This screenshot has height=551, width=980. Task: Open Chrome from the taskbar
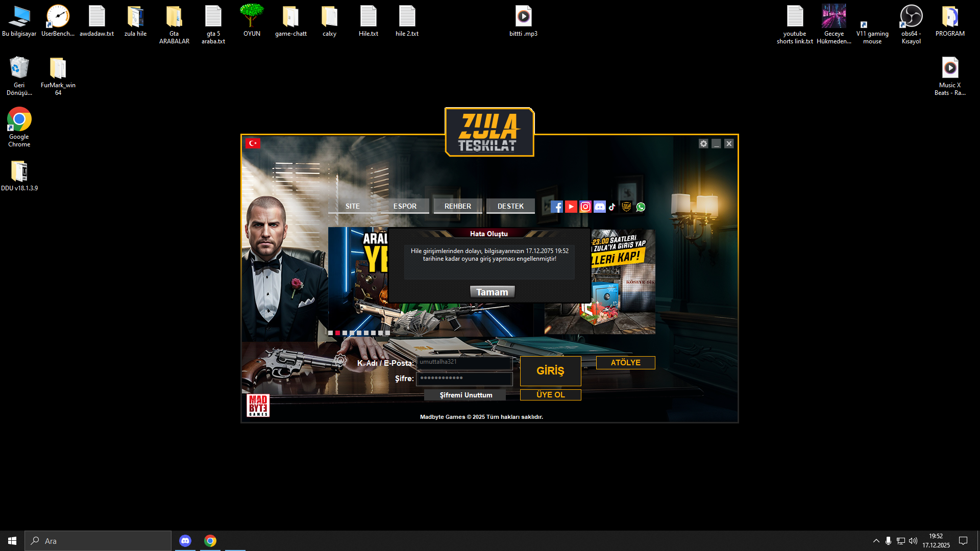210,541
